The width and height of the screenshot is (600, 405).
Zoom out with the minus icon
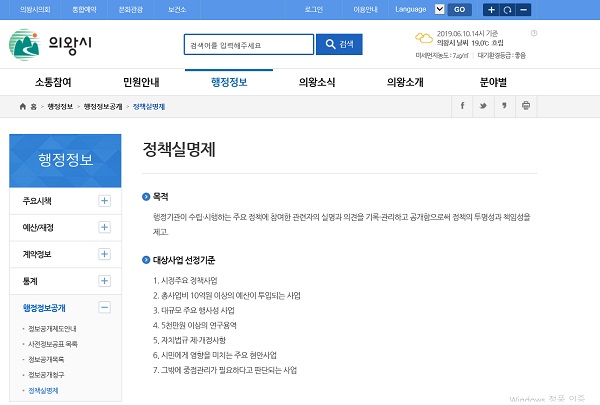pos(523,9)
